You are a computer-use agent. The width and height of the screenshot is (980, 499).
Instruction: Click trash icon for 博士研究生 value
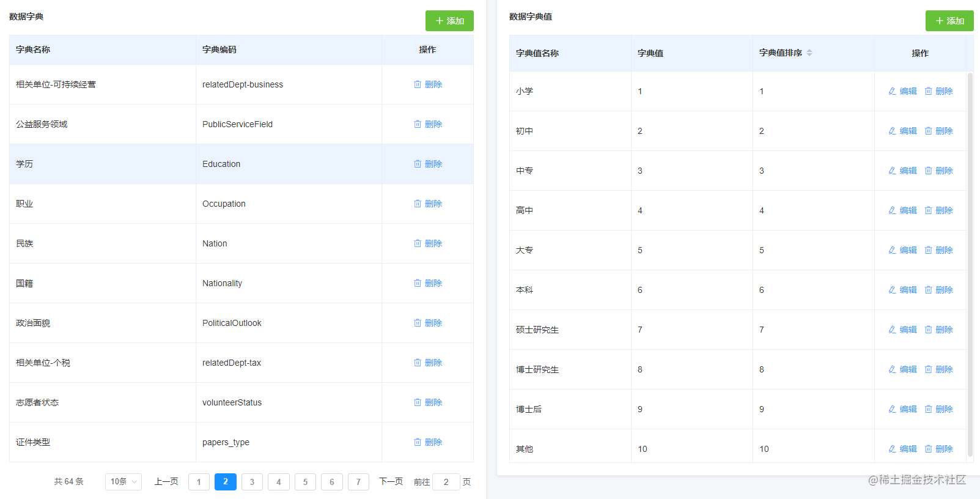(x=928, y=369)
